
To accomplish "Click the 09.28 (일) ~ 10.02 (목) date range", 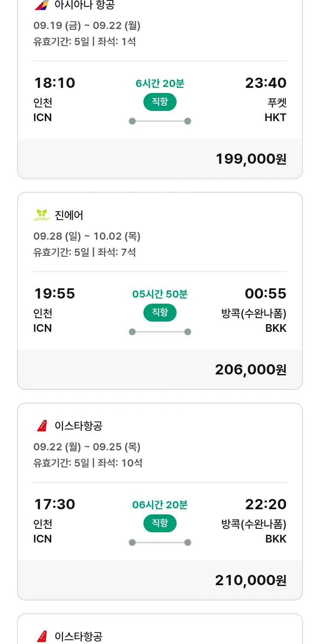I will pos(87,236).
